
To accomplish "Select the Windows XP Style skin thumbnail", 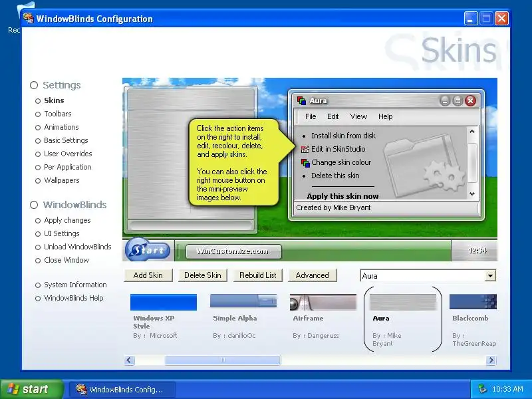I will pyautogui.click(x=163, y=302).
